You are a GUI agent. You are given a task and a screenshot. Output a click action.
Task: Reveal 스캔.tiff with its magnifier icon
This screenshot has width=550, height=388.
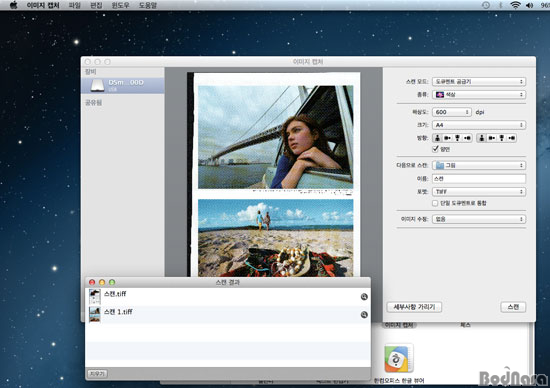[x=364, y=297]
